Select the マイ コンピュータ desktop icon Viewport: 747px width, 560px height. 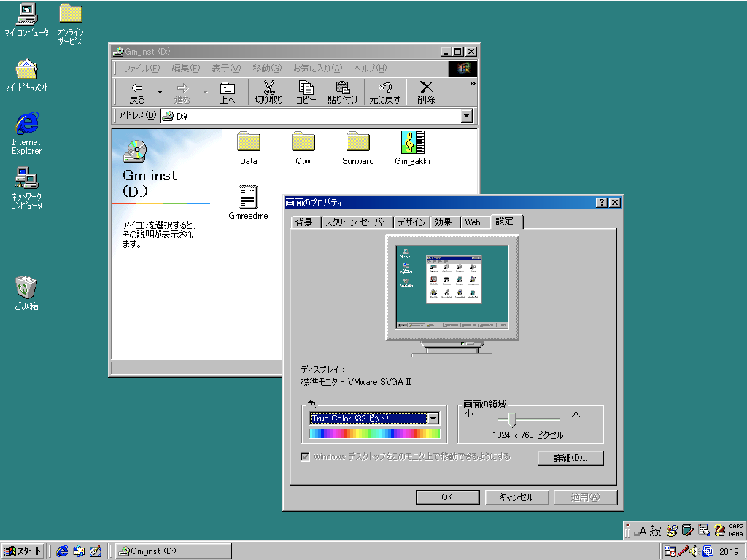[x=27, y=20]
